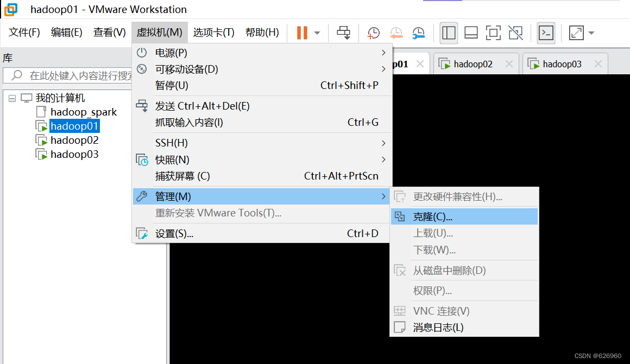Click the library search input field
Image resolution: width=630 pixels, height=364 pixels.
[68, 75]
